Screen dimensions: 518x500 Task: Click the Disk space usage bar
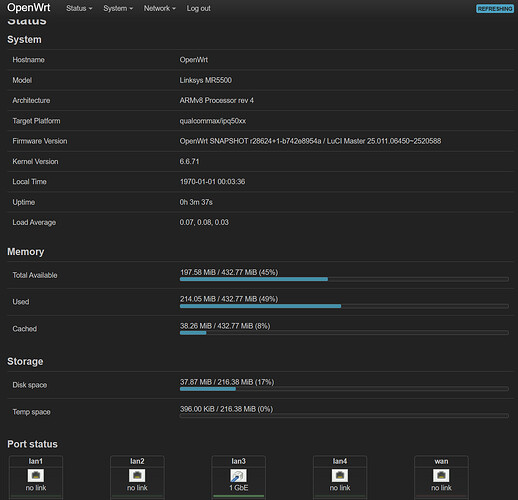[344, 389]
